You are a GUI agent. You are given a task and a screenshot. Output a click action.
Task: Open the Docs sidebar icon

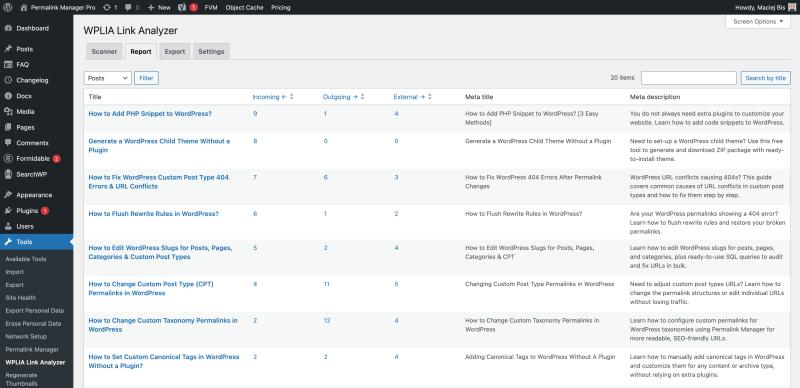click(x=8, y=96)
